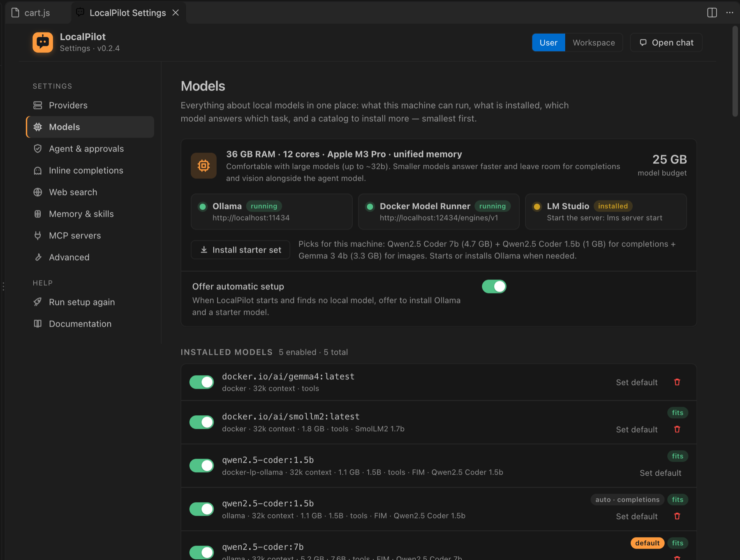The height and width of the screenshot is (560, 740).
Task: Click the Documentation book icon
Action: point(38,324)
